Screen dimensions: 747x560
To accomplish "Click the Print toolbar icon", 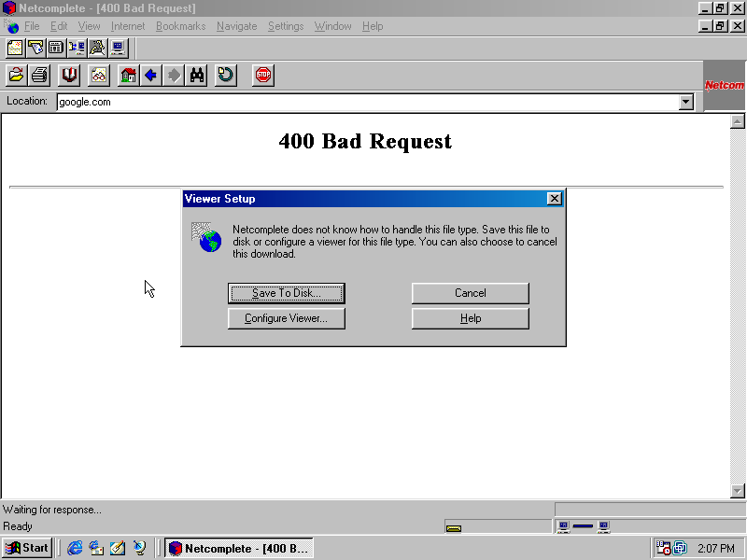I will pyautogui.click(x=39, y=75).
